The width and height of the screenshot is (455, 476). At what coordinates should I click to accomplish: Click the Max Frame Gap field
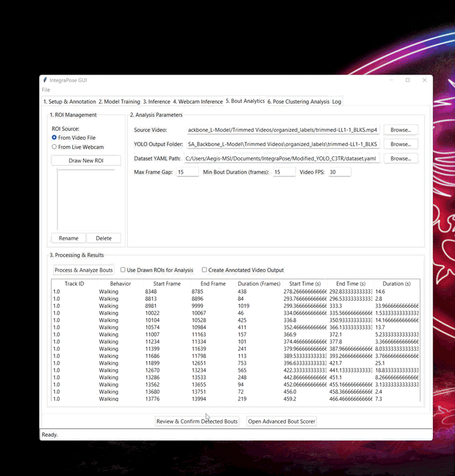coord(187,172)
